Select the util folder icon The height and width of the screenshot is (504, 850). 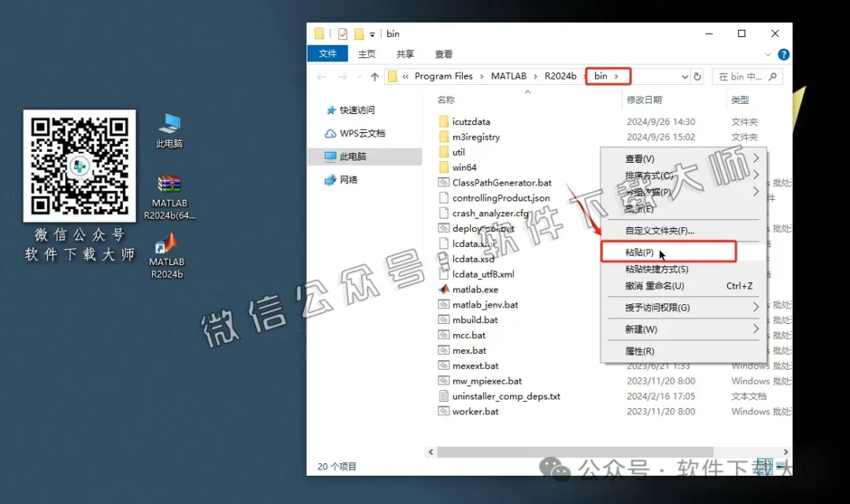tap(444, 152)
